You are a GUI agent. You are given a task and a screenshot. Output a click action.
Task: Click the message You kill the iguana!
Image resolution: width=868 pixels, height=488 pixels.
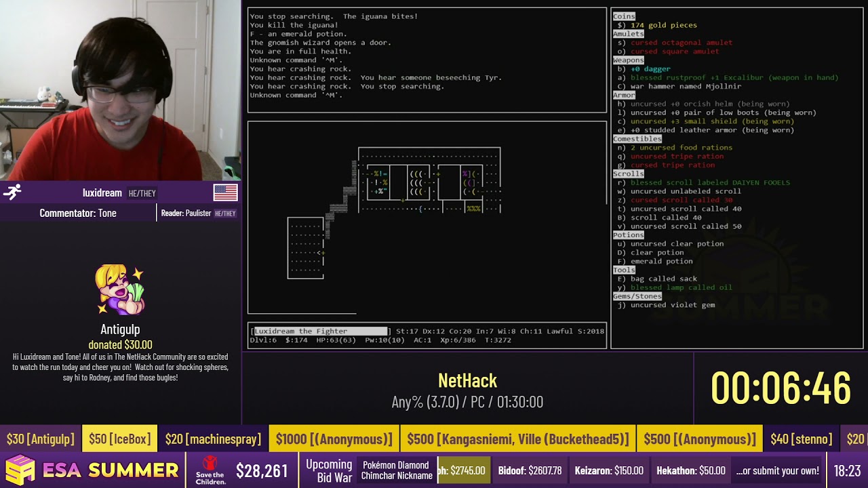(x=294, y=25)
